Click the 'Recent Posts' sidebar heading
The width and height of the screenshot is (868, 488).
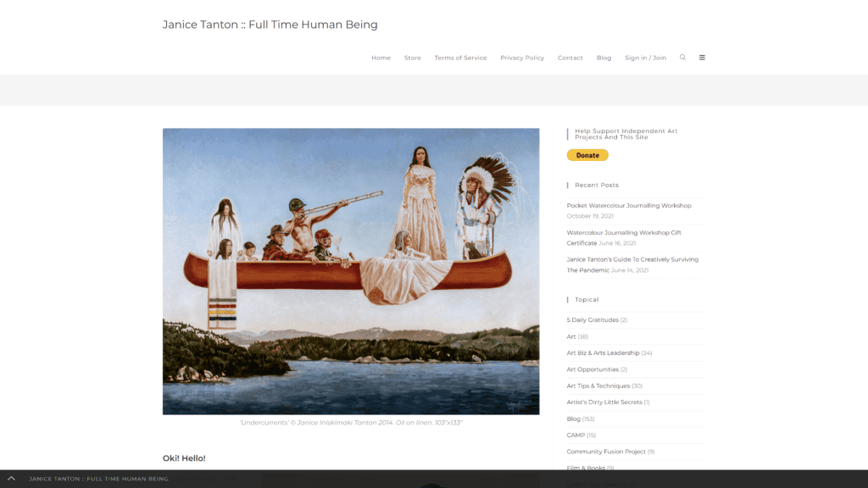[597, 186]
